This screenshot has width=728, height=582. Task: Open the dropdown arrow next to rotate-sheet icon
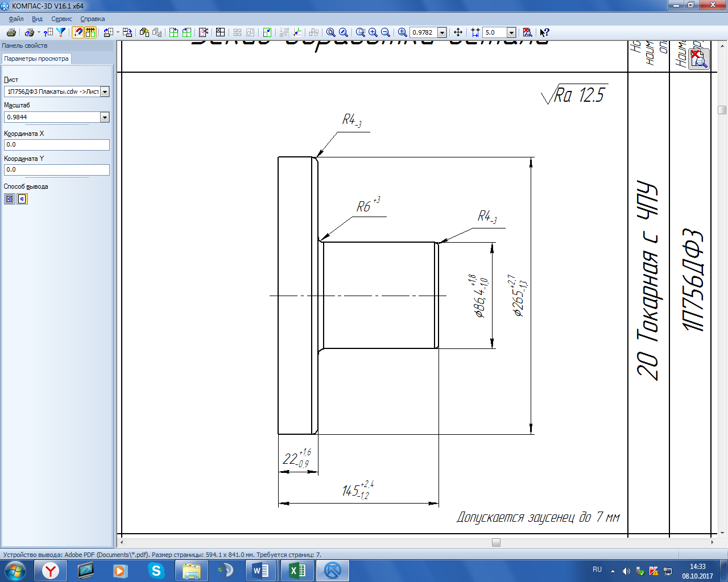pyautogui.click(x=118, y=32)
